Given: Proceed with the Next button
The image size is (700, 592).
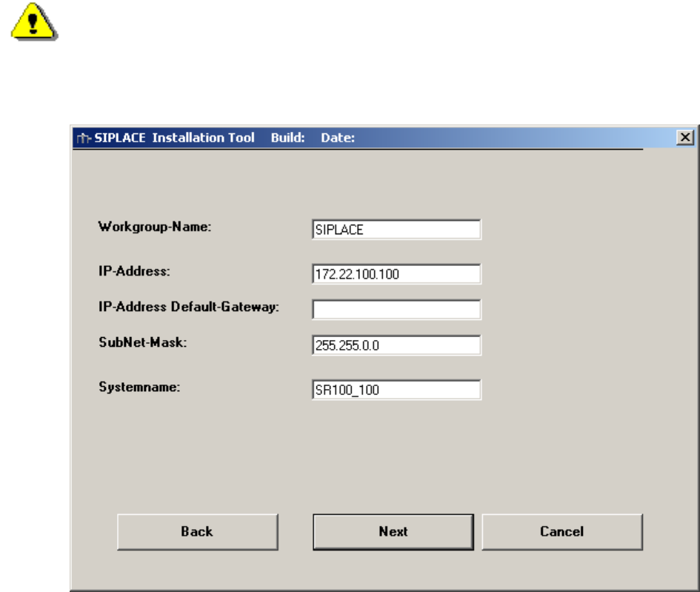Looking at the screenshot, I should click(x=393, y=532).
